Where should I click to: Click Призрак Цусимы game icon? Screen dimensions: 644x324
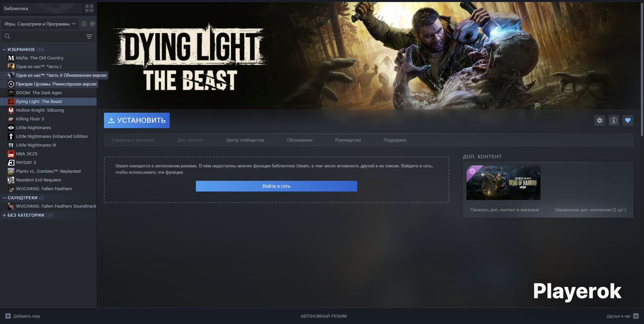point(11,84)
